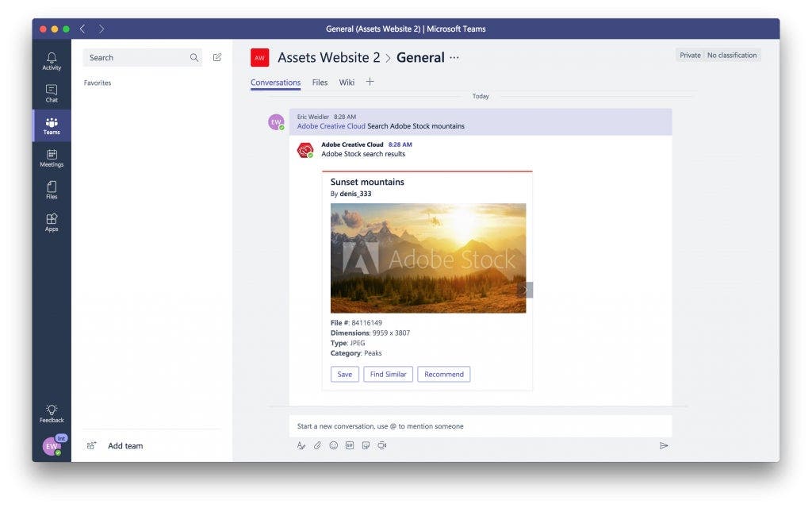Open more options next to General
The width and height of the screenshot is (812, 508).
click(x=454, y=57)
